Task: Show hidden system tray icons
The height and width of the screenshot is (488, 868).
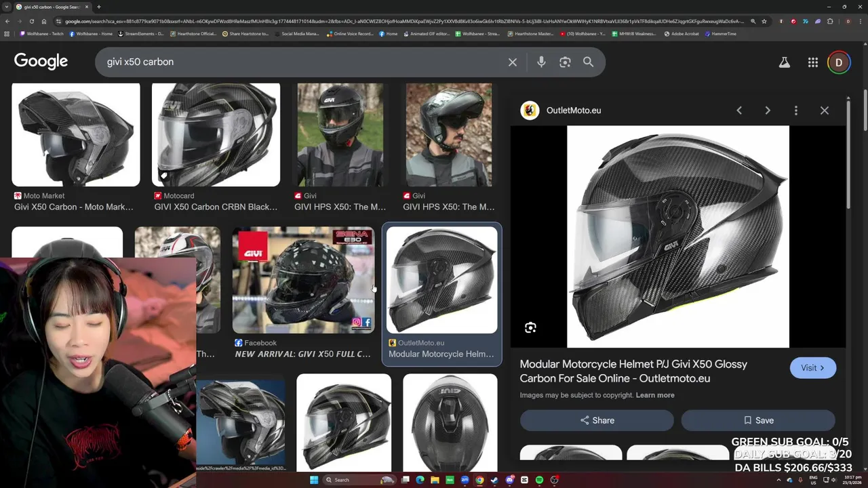Action: (x=778, y=480)
